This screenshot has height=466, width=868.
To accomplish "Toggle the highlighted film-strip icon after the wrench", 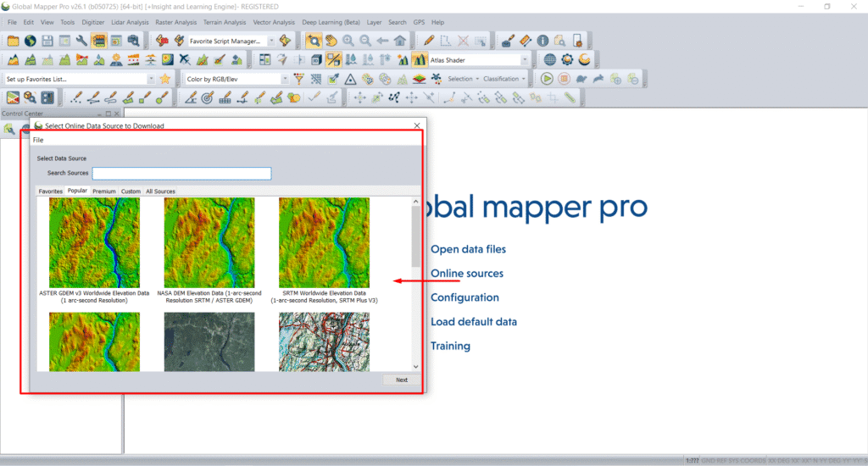I will coord(98,41).
